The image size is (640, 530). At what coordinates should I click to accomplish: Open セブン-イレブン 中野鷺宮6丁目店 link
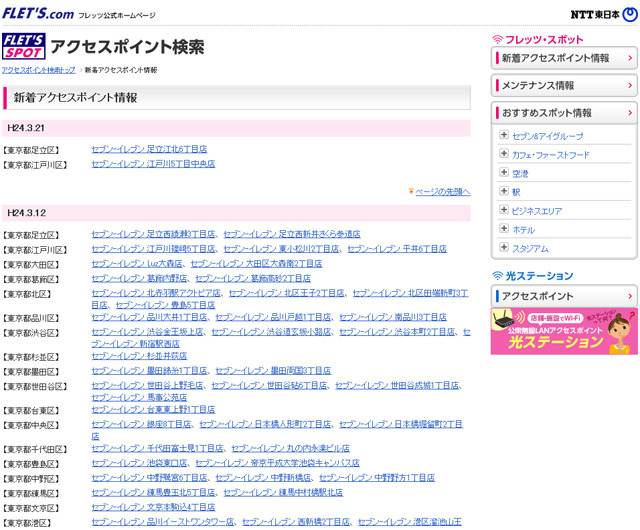(x=149, y=477)
